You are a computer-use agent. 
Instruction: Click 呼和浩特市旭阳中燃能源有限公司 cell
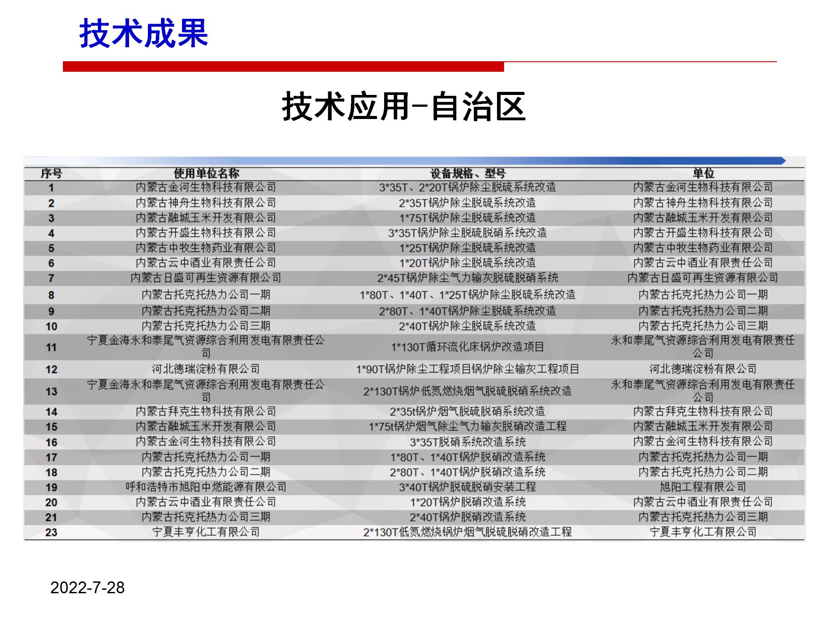[206, 487]
